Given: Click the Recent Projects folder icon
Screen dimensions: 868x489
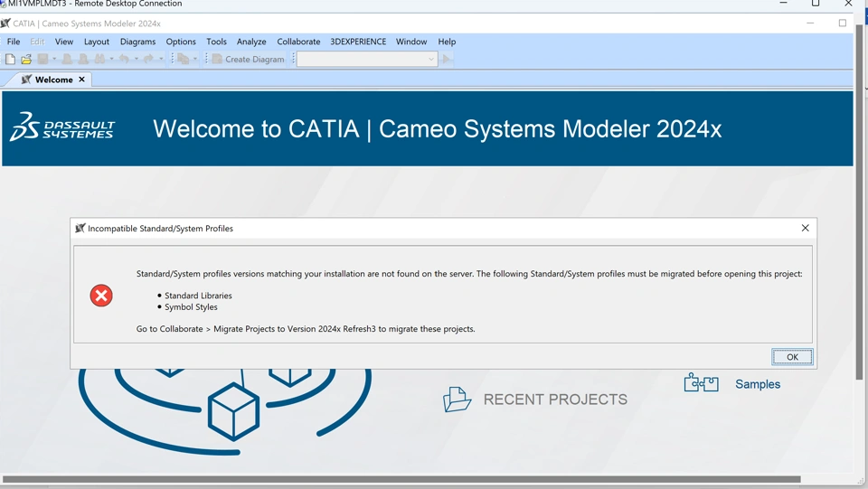Looking at the screenshot, I should coord(457,399).
